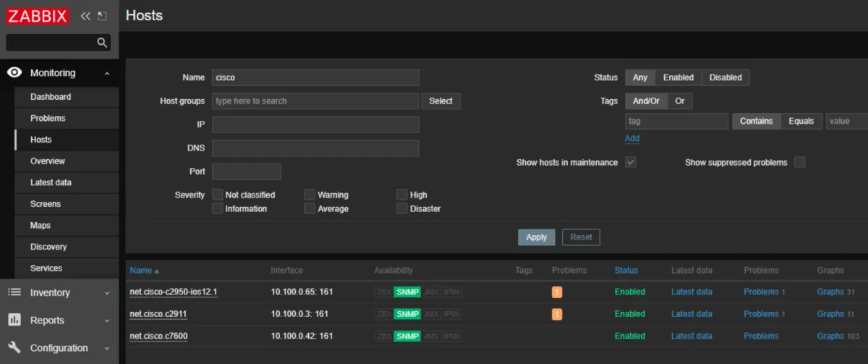The image size is (868, 364).
Task: Open Maps in Monitoring menu
Action: (x=66, y=225)
